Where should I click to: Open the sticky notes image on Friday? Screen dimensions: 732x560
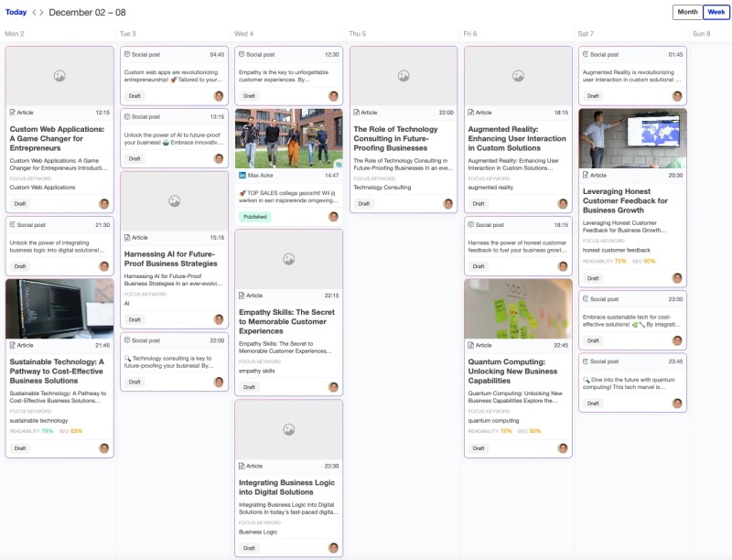pos(518,308)
